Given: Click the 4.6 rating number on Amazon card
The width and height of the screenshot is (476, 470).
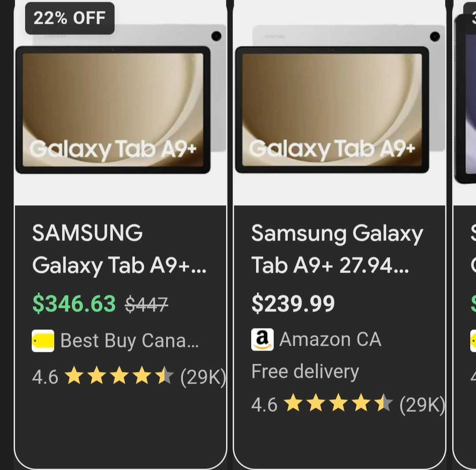Looking at the screenshot, I should coord(264,404).
